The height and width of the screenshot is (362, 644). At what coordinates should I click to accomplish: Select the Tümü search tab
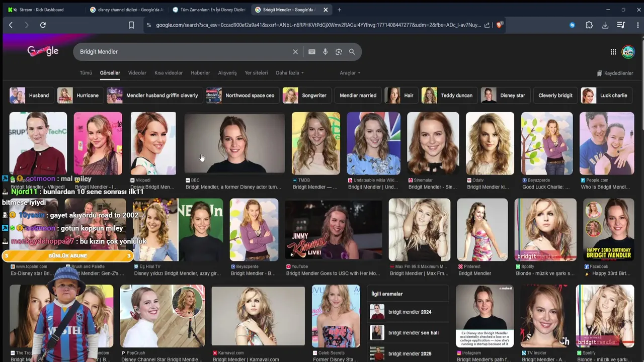click(86, 73)
